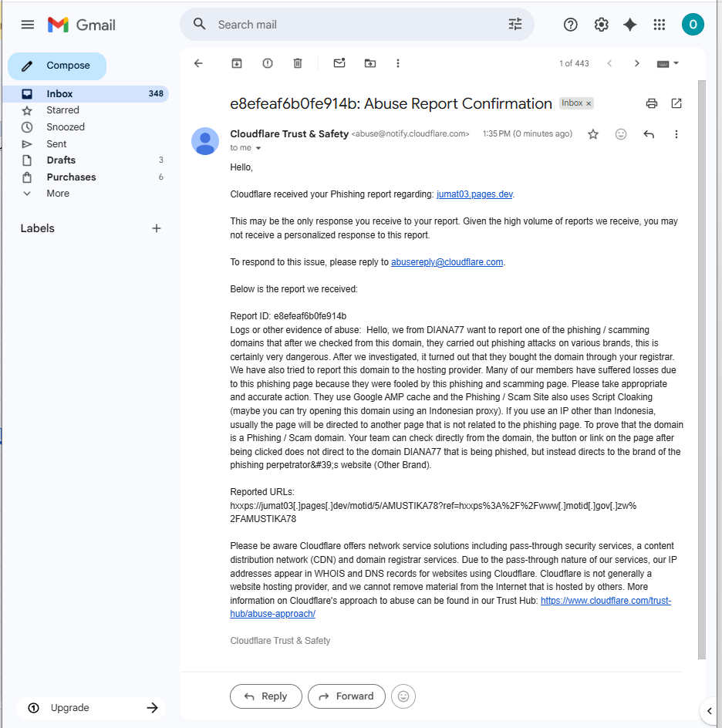Screen dimensions: 722x728
Task: Go back to inbox arrow
Action: point(198,63)
